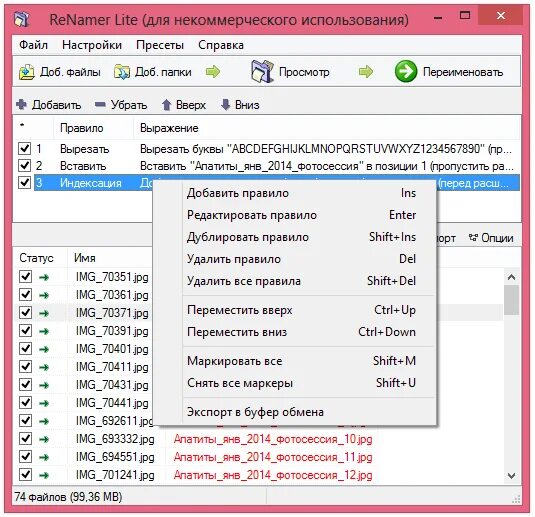Open the Опции options button
Viewport: 535px width, 517px height.
pyautogui.click(x=491, y=238)
